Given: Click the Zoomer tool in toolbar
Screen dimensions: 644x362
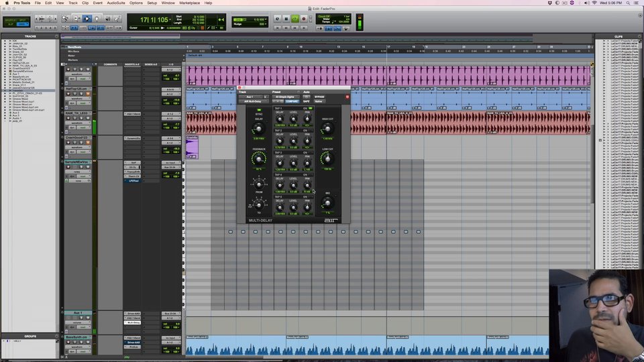Looking at the screenshot, I should pos(66,19).
